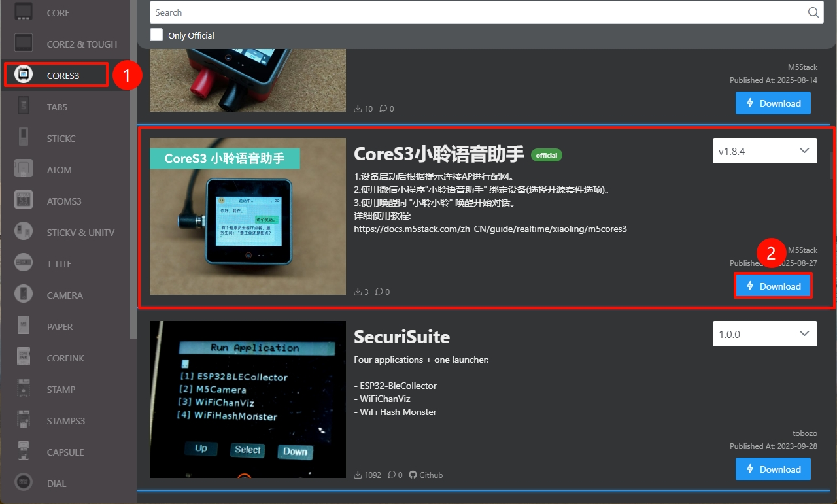Select the TAB5 device icon
The height and width of the screenshot is (504, 837).
[x=24, y=107]
